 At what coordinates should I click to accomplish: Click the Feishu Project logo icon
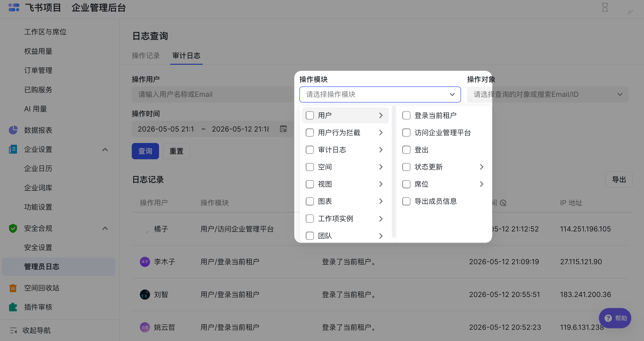14,7
